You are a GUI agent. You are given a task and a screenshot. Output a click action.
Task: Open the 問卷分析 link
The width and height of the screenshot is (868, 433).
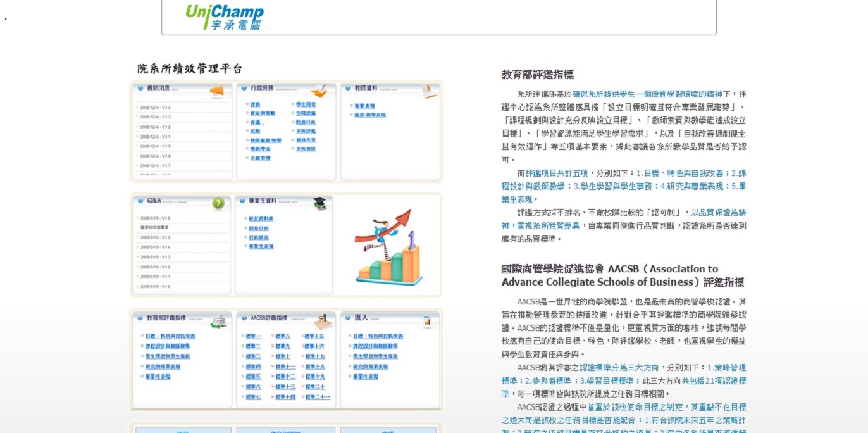258,228
